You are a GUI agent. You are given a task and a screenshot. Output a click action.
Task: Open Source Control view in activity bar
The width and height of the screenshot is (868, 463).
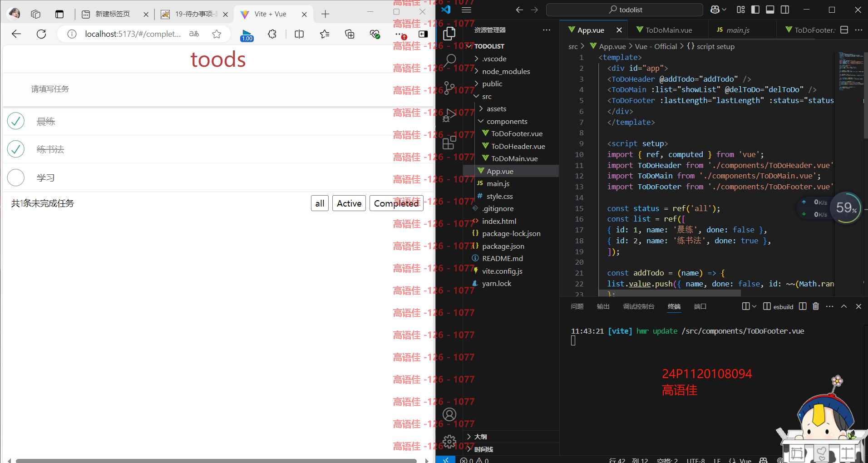pyautogui.click(x=449, y=88)
